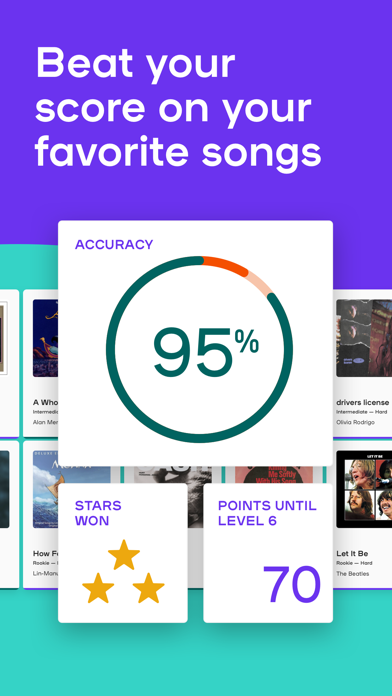Image resolution: width=392 pixels, height=696 pixels.
Task: Open the drivers license song title
Action: [x=363, y=402]
